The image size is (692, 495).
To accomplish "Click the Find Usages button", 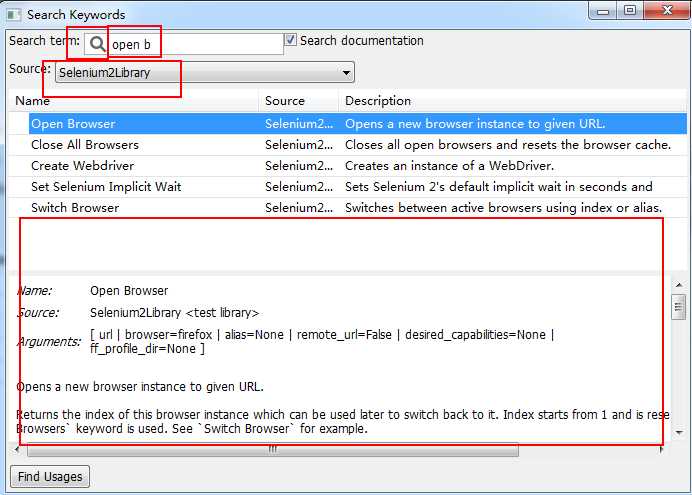I will pos(50,476).
